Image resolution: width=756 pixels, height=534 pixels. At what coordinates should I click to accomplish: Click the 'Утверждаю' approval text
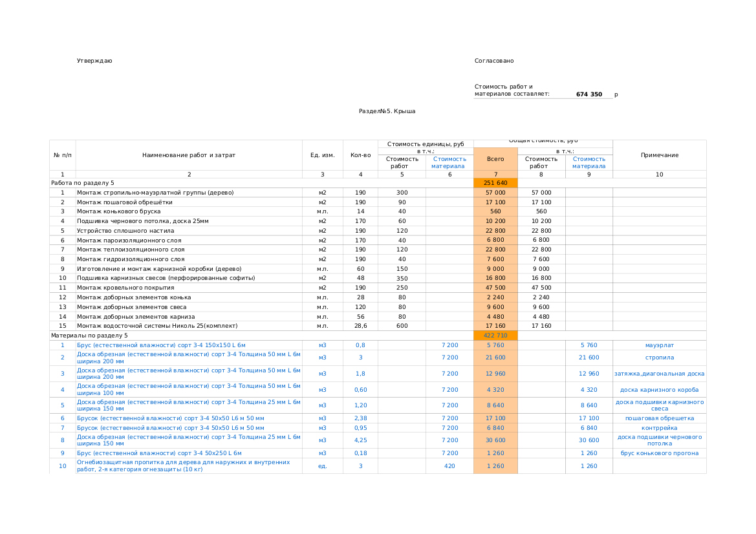tap(94, 61)
